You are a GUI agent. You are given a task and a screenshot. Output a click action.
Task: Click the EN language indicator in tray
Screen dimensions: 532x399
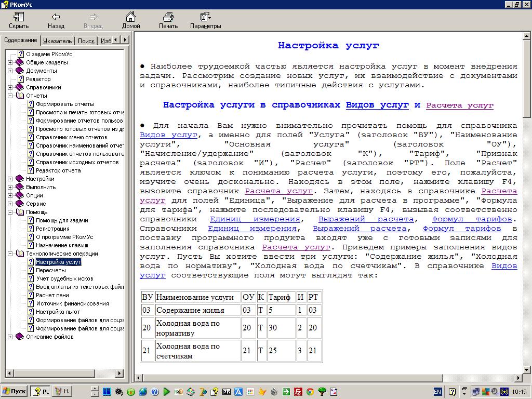point(437,391)
